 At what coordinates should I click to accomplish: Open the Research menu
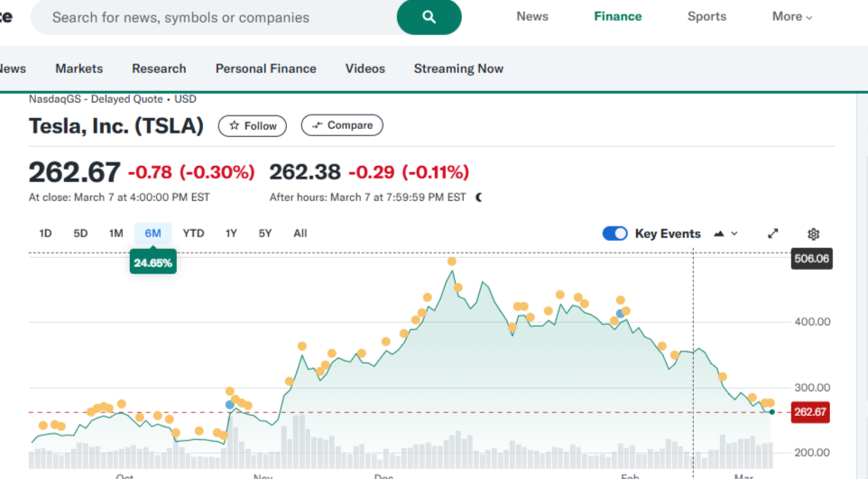(x=159, y=69)
